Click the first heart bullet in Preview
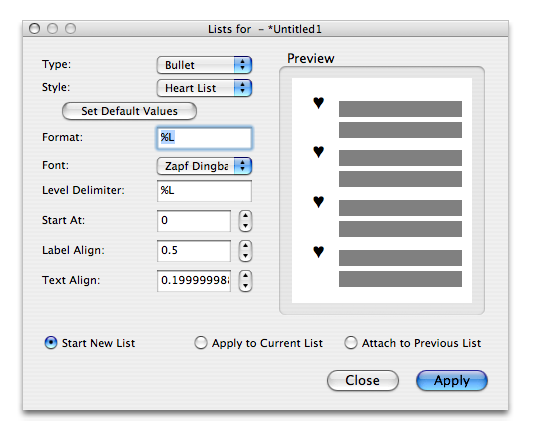 [x=319, y=102]
